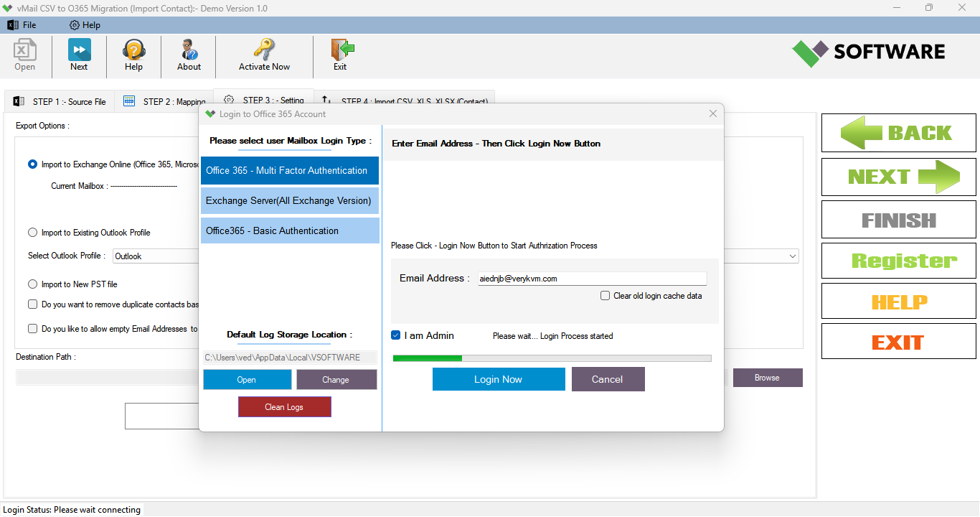The width and height of the screenshot is (980, 517).
Task: Click the gear icon beside Help menu
Action: tap(74, 25)
